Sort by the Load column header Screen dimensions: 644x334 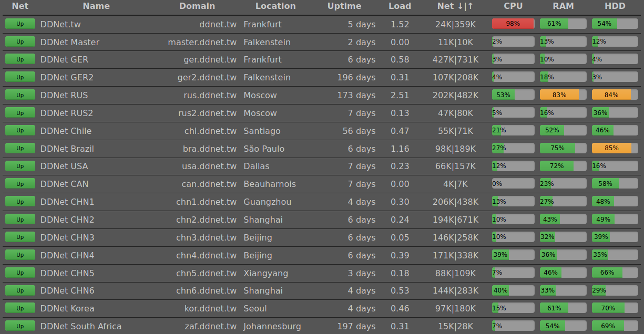pos(400,6)
